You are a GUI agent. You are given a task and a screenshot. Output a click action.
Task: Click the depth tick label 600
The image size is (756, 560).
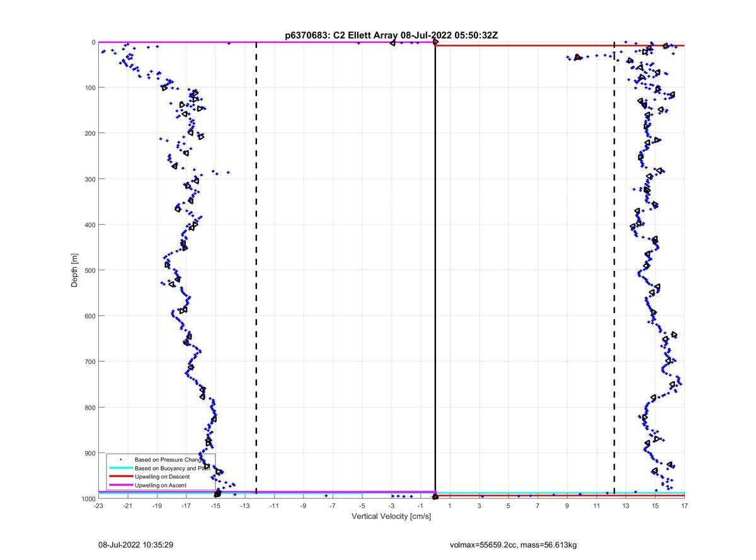tap(90, 316)
